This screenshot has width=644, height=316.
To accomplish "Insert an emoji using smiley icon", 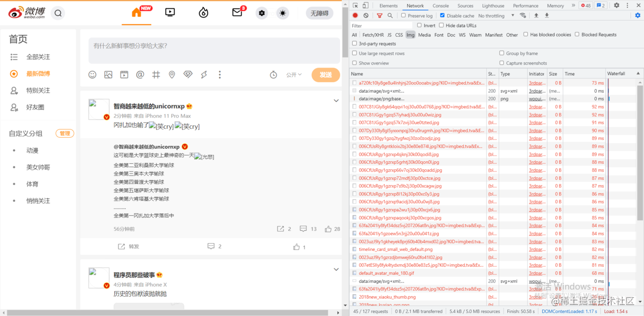I will (92, 75).
